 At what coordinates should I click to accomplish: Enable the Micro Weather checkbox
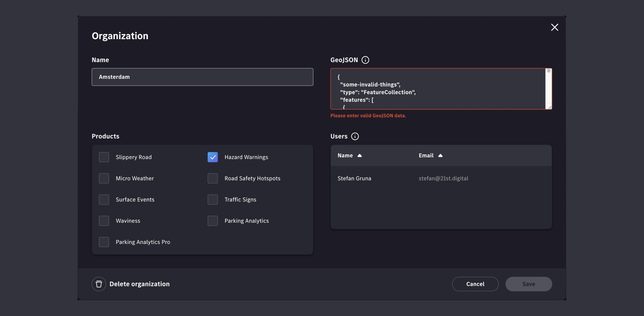tap(104, 178)
